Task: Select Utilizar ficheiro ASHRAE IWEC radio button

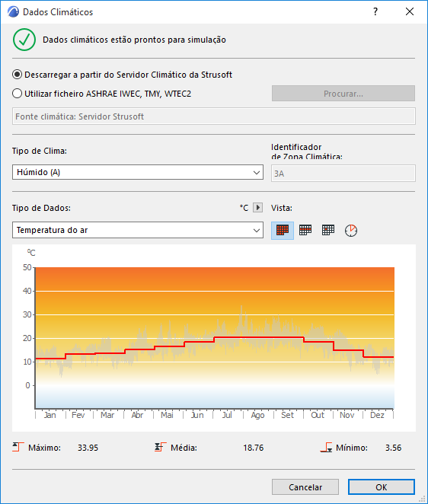Action: pos(17,94)
